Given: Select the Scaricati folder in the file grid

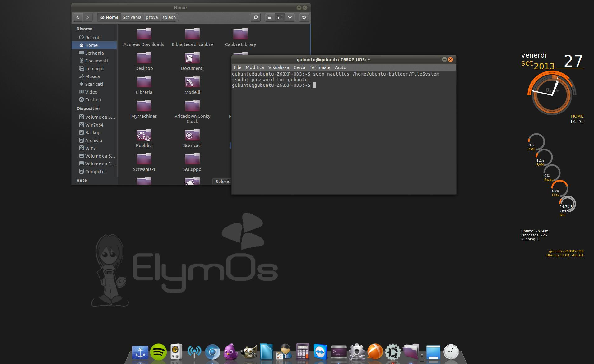Looking at the screenshot, I should [x=192, y=138].
